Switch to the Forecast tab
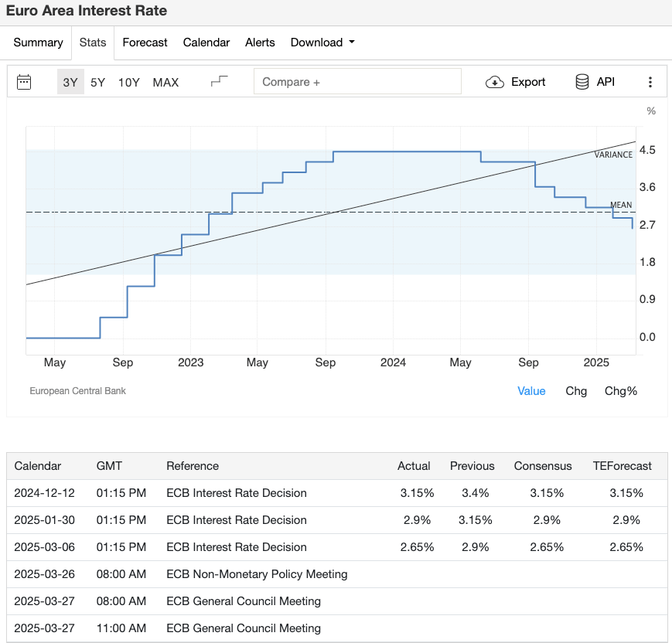Screen dimensions: 672x643 pos(145,43)
